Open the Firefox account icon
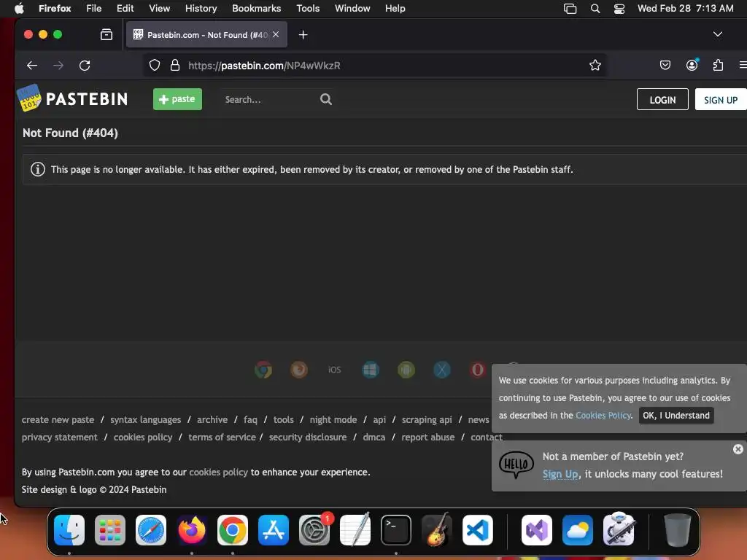This screenshot has width=747, height=560. [x=692, y=65]
